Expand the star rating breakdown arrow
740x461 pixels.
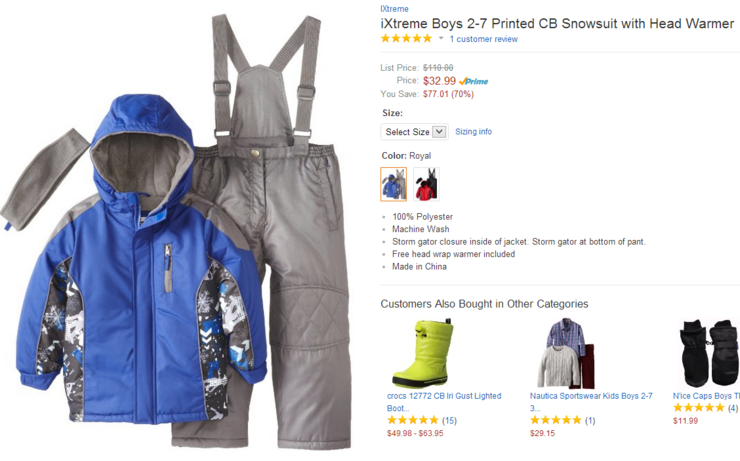coord(441,38)
